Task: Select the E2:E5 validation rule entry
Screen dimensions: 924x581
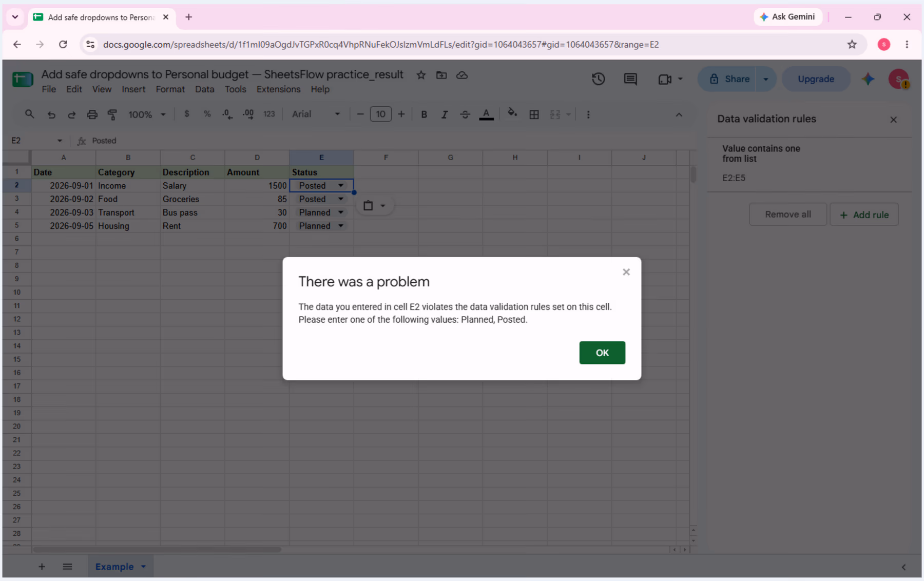Action: pyautogui.click(x=809, y=163)
